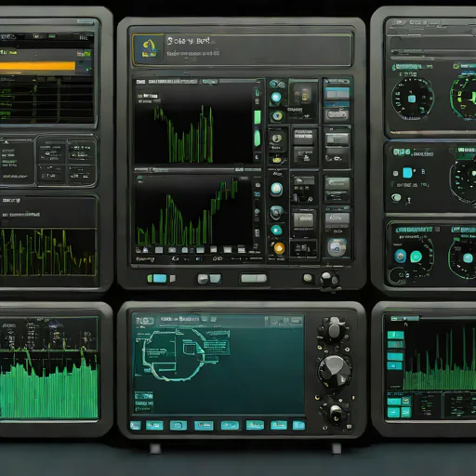Open the green-and-yellow ringed eye icon

(277, 116)
